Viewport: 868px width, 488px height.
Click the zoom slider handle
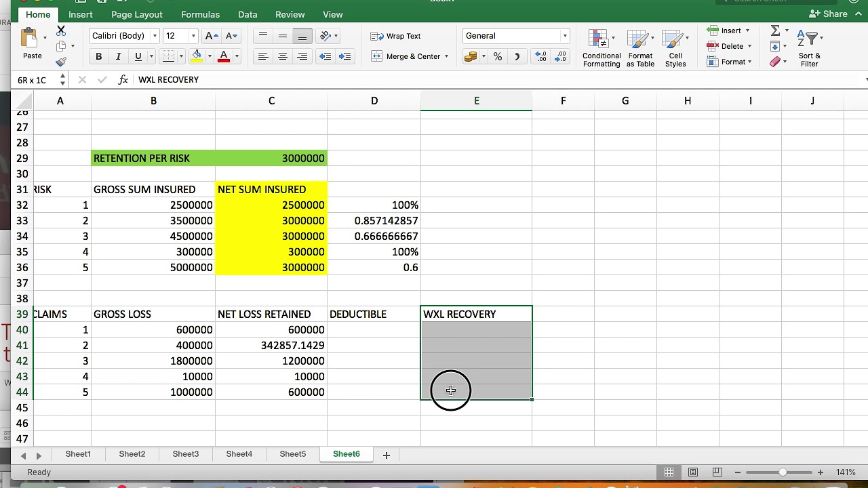tap(783, 472)
